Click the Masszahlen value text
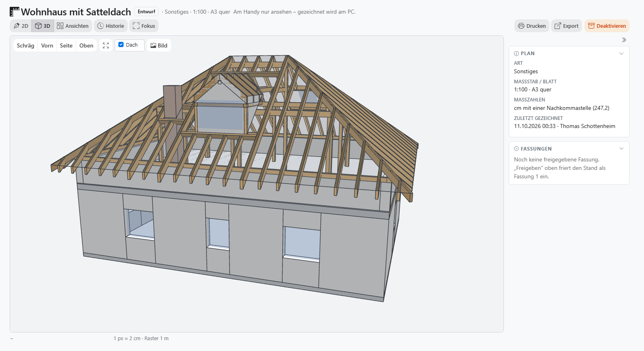644x351 pixels. (561, 108)
